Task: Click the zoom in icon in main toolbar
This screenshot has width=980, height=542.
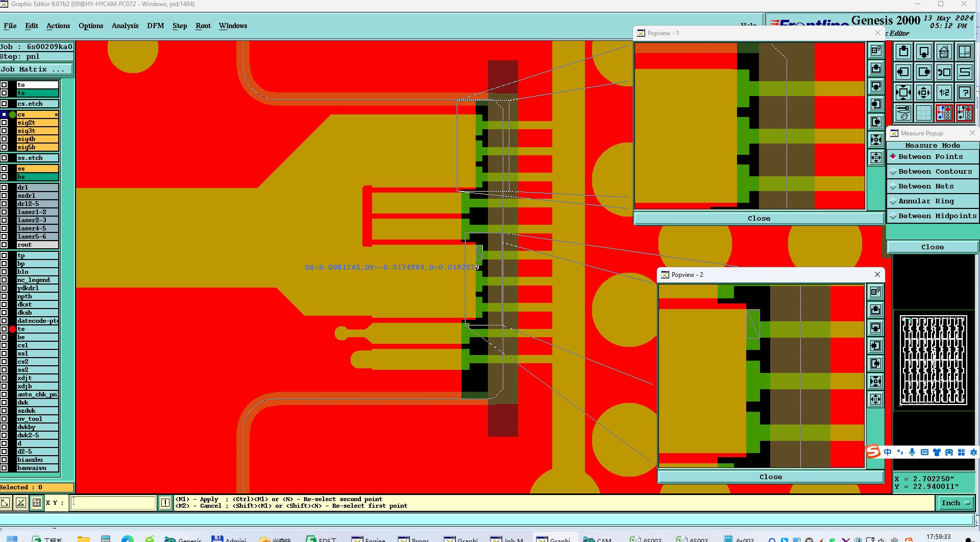Action: tap(903, 92)
